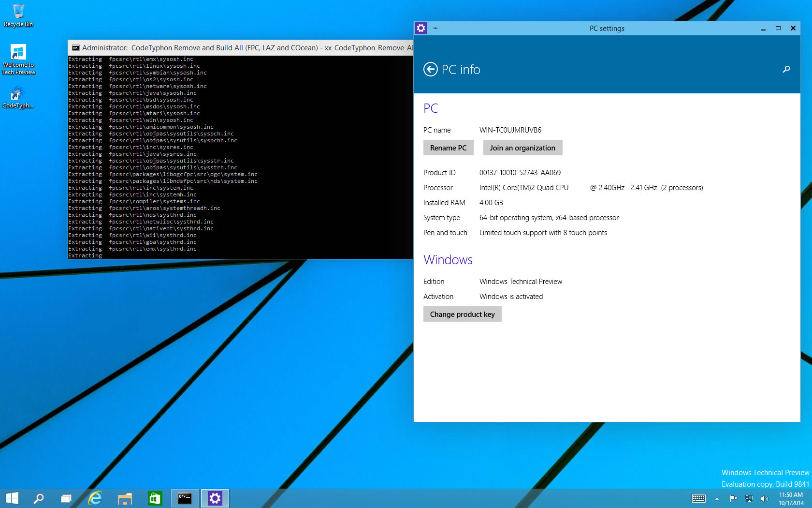Open the PC settings three-dots menu
Image resolution: width=812 pixels, height=508 pixels.
point(435,28)
